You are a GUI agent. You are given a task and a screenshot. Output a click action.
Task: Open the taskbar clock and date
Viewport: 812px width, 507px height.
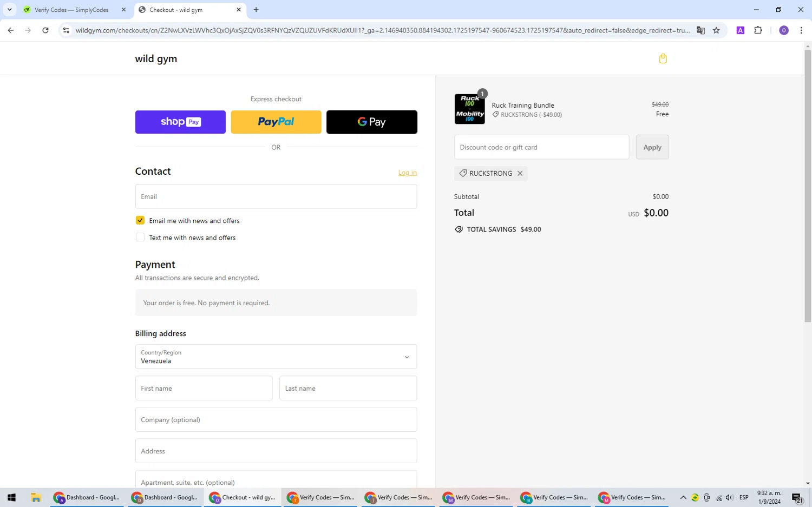pyautogui.click(x=769, y=497)
